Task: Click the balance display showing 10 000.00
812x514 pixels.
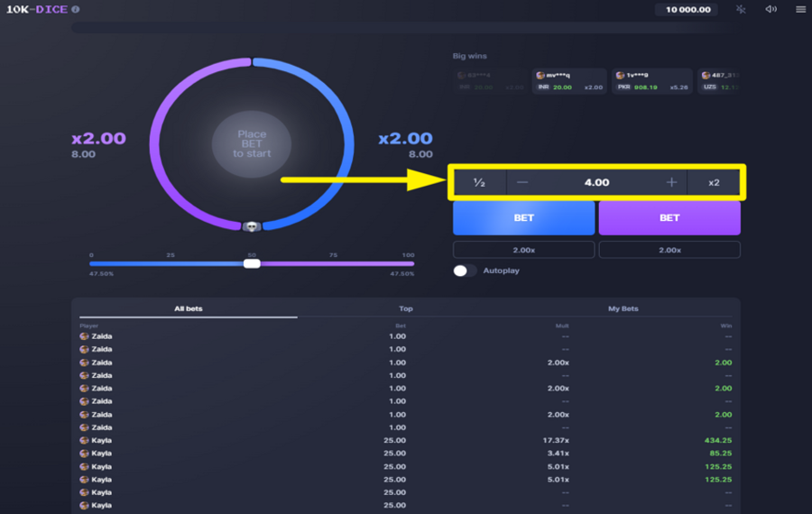Action: [x=687, y=9]
